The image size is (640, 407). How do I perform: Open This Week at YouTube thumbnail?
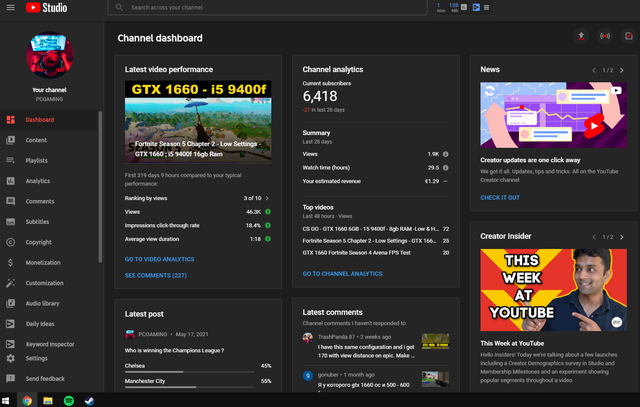(x=553, y=290)
